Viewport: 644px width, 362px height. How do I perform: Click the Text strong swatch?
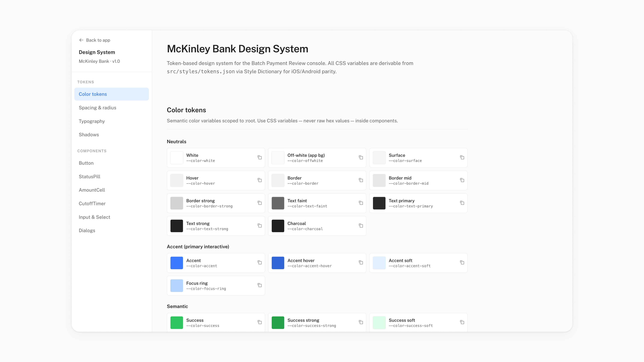click(x=176, y=226)
